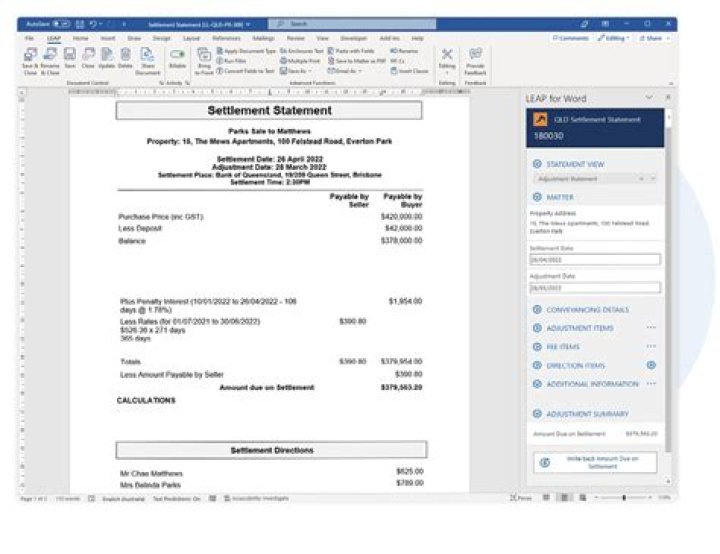
Task: Switch to the Insert ribbon tab
Action: tap(108, 38)
